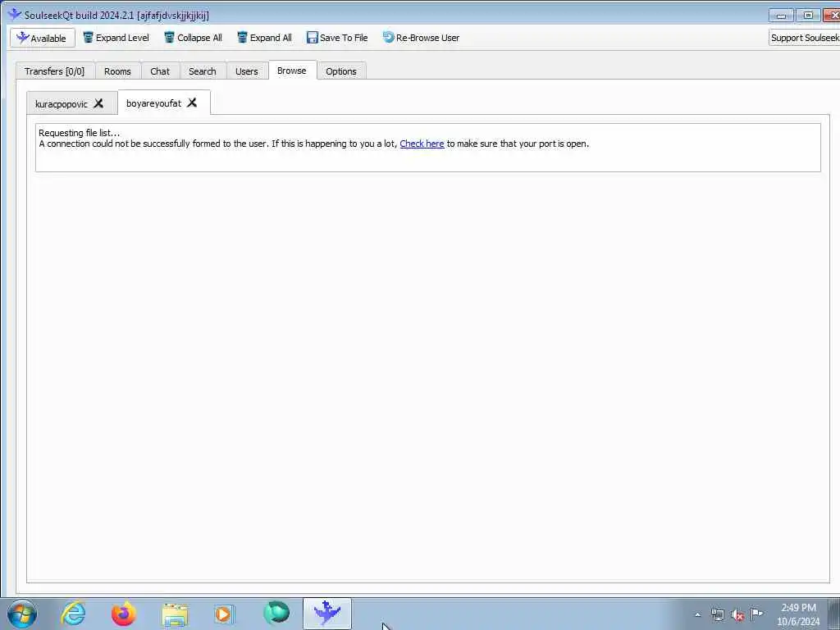Click the Support Soulseek button
The image size is (840, 630).
pos(804,38)
